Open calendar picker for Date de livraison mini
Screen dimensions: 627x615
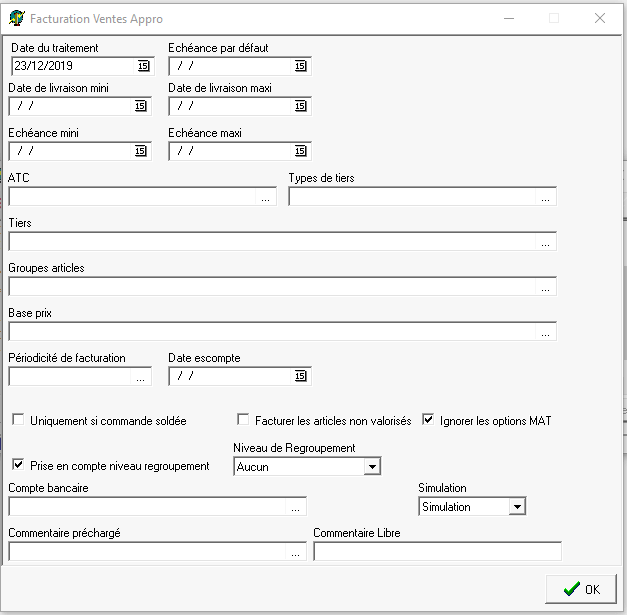click(140, 106)
